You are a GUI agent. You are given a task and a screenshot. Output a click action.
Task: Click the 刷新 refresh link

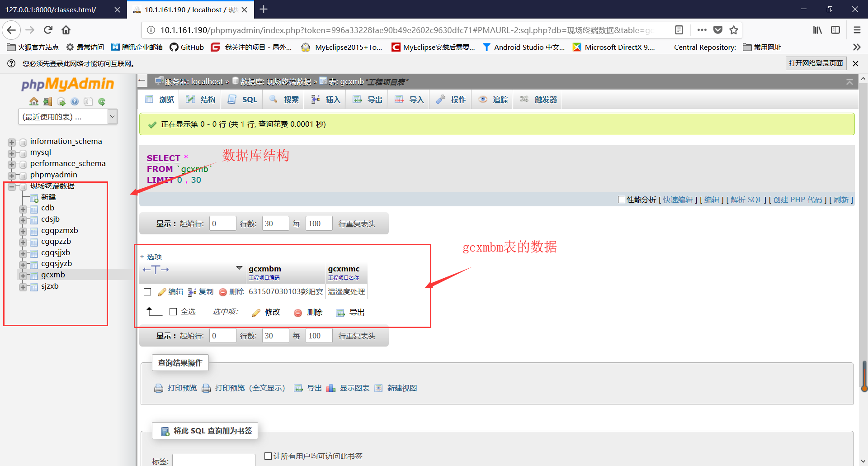click(841, 200)
